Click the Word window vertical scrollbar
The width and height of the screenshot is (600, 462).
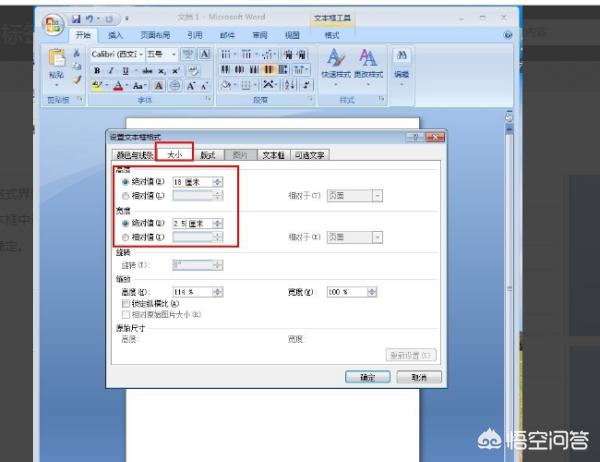(x=509, y=291)
